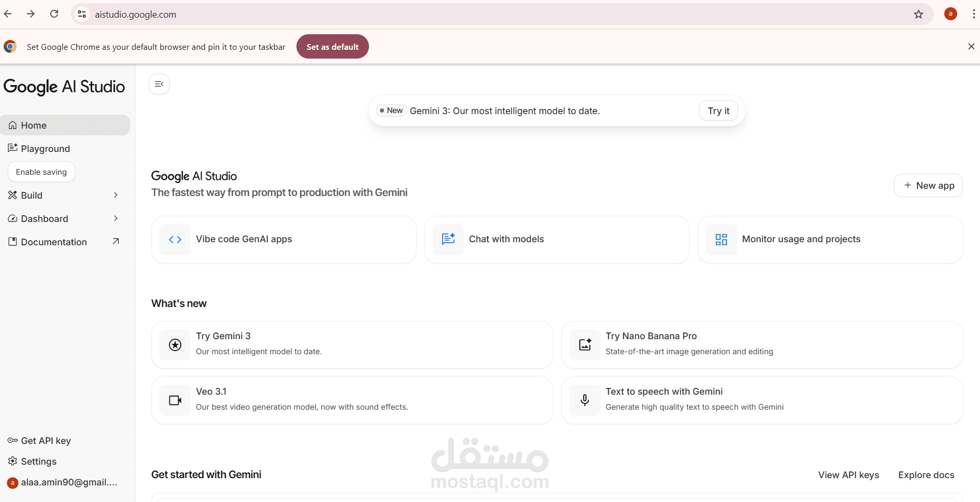Image resolution: width=980 pixels, height=502 pixels.
Task: Expand the Build chevron
Action: [x=116, y=195]
